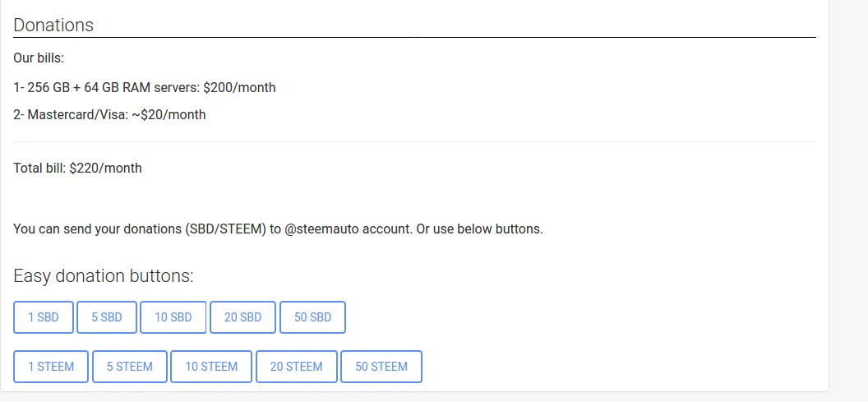868x402 pixels.
Task: Click the 'Total bill: $220/month' text
Action: coord(77,168)
